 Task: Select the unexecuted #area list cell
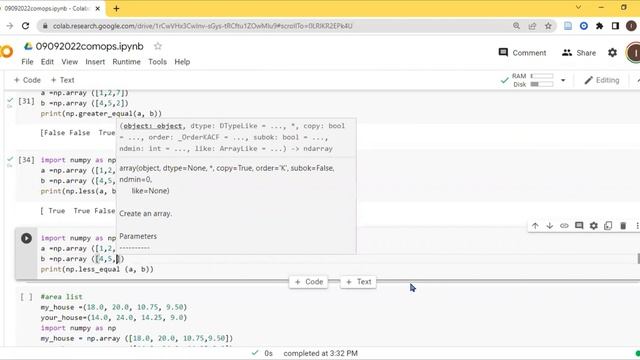pyautogui.click(x=26, y=297)
